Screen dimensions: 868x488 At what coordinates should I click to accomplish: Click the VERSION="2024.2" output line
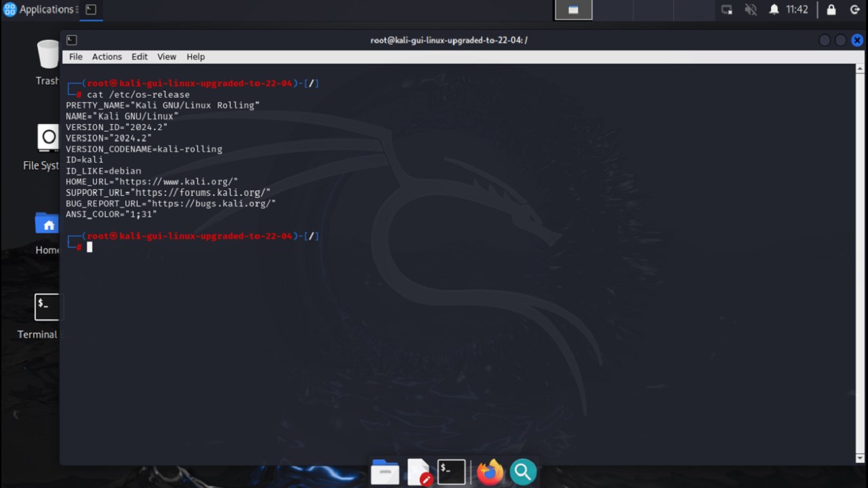click(x=108, y=138)
